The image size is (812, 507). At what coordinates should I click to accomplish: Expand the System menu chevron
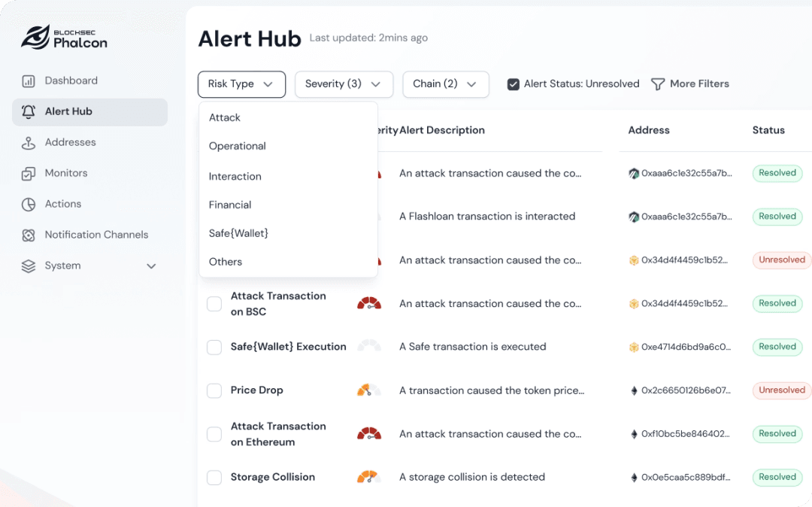point(151,266)
